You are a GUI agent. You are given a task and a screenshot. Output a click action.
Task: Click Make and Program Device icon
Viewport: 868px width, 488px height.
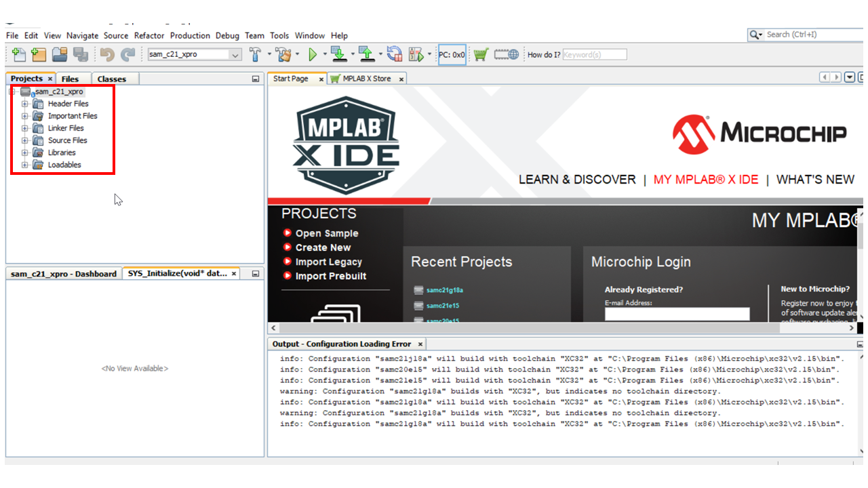(338, 55)
